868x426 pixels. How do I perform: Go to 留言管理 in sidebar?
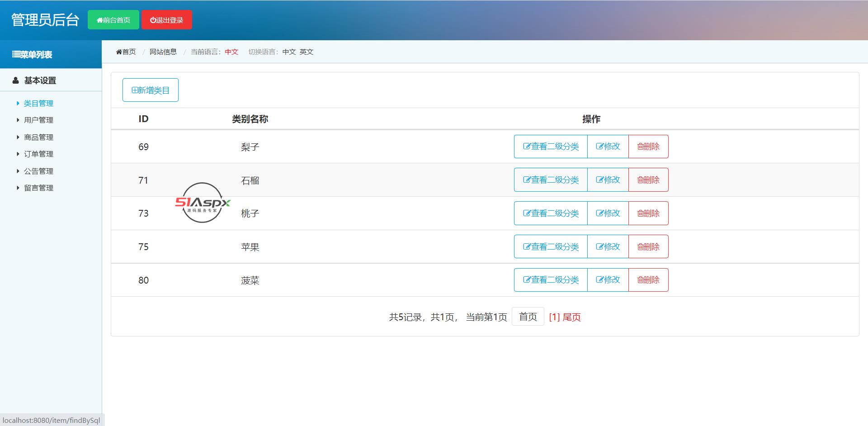(38, 188)
